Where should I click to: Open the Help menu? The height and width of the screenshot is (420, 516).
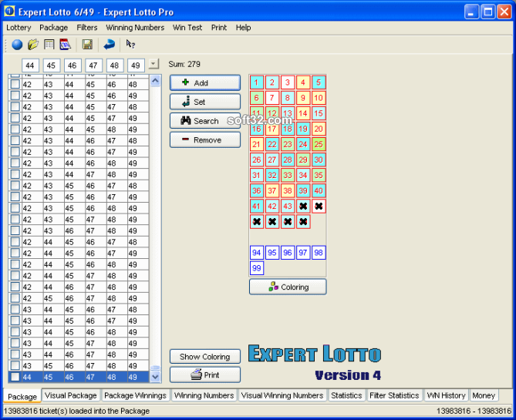point(243,28)
